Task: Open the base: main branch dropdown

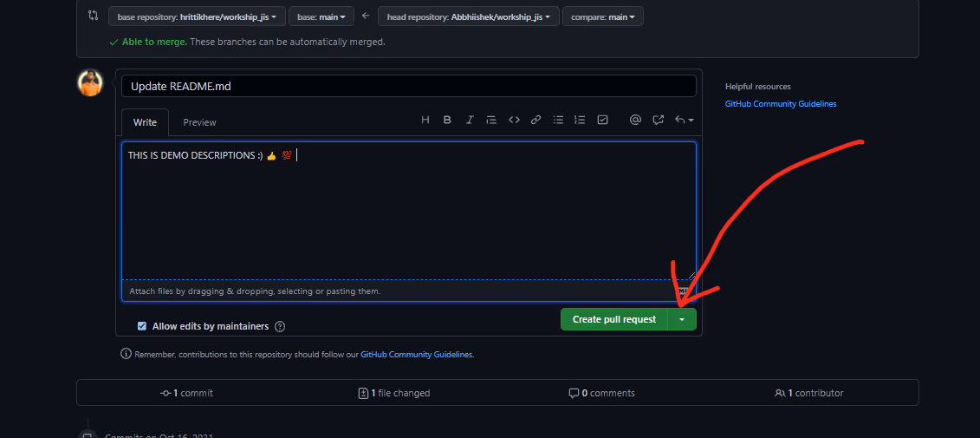Action: click(x=321, y=16)
